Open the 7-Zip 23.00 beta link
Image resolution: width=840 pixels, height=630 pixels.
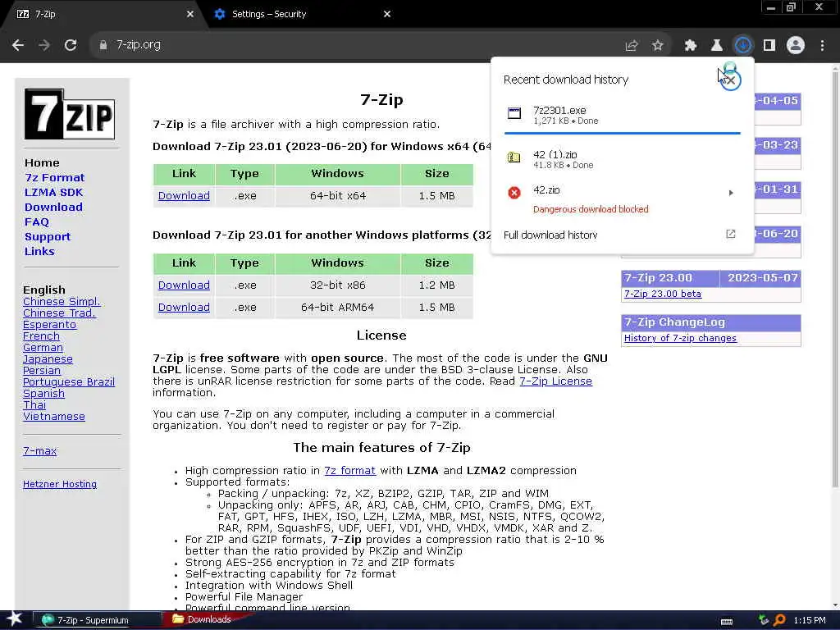coord(663,294)
